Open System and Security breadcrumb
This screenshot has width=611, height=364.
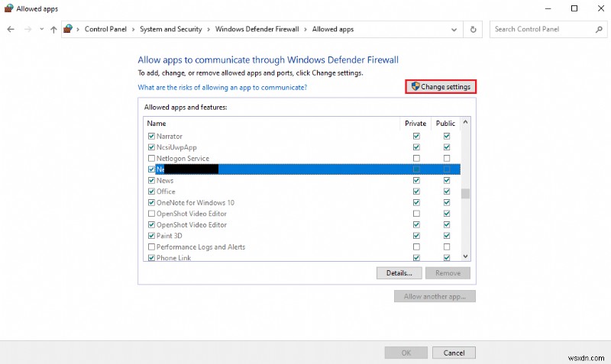coord(170,29)
